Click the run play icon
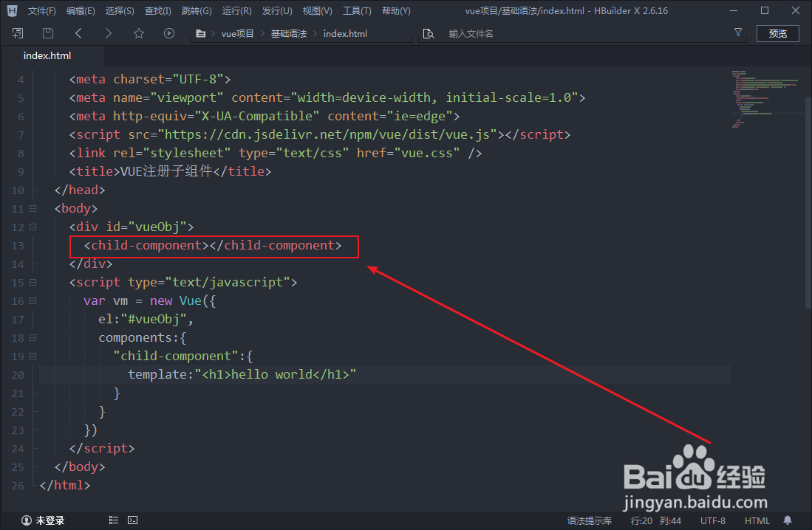This screenshot has height=530, width=812. coord(168,34)
